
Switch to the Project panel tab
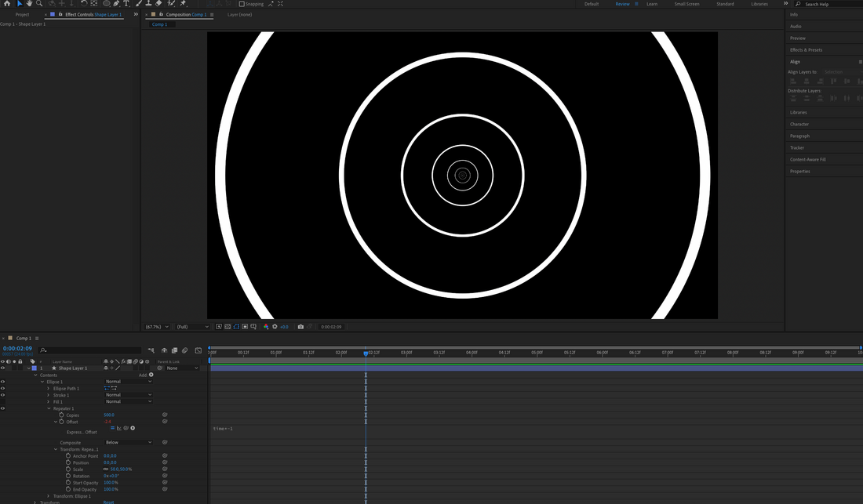click(x=23, y=14)
